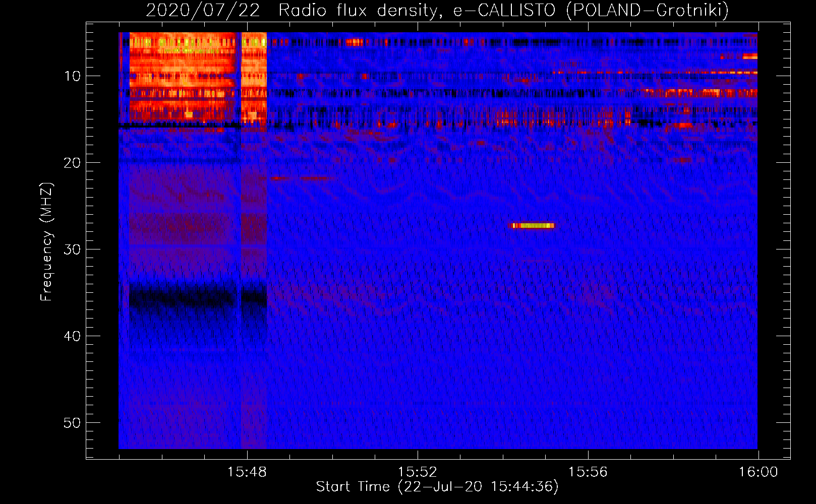Click the plot title "Radio flux density, e-CALLISTO (POLAND-Grotniki)"
The width and height of the screenshot is (816, 504).
tap(503, 10)
